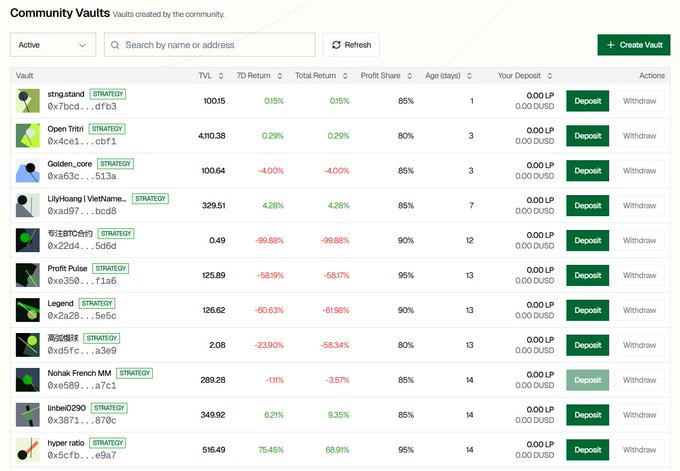Deposit into the Golden_core vault
The height and width of the screenshot is (471, 680).
(588, 170)
